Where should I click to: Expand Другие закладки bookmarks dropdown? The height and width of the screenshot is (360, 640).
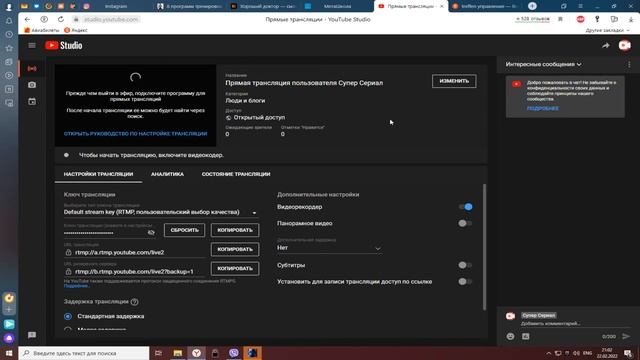pos(607,30)
